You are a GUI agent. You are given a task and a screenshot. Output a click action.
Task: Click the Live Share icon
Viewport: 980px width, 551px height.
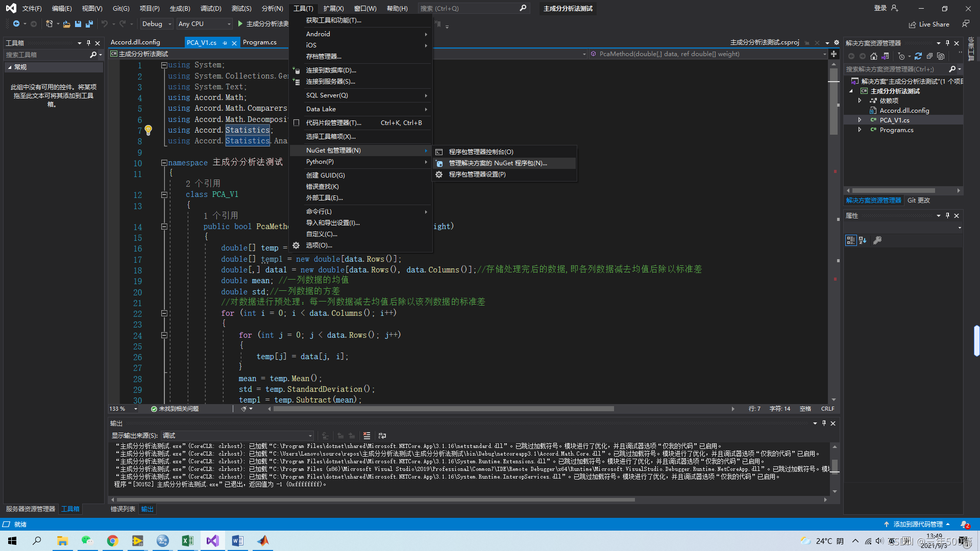click(x=913, y=24)
